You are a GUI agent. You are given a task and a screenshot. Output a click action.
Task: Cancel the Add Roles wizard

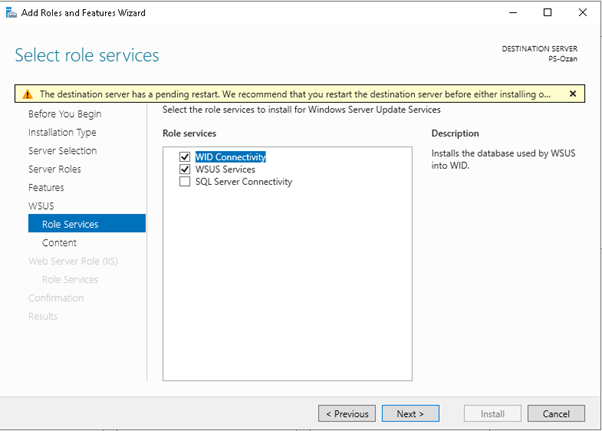(x=555, y=413)
